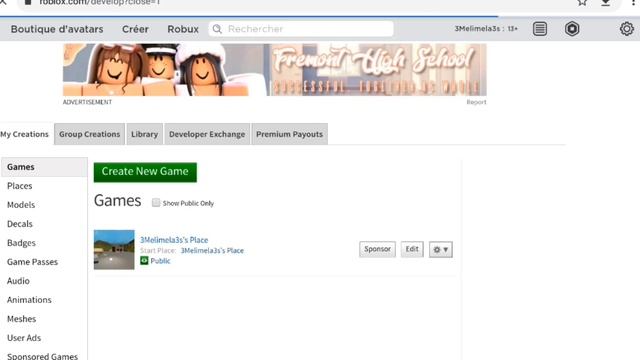This screenshot has height=360, width=640.
Task: Click the green Public status icon
Action: (x=144, y=260)
